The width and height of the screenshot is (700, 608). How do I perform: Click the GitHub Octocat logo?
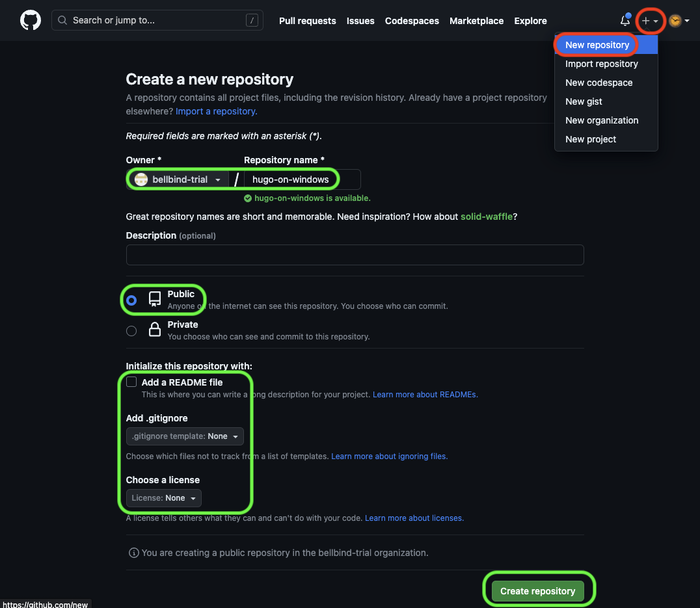pyautogui.click(x=31, y=21)
